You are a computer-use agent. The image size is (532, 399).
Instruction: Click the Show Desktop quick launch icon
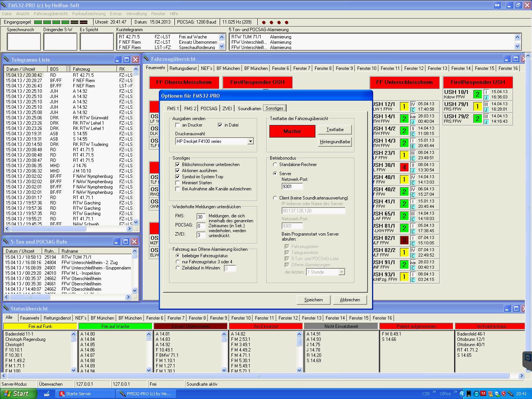point(46,394)
